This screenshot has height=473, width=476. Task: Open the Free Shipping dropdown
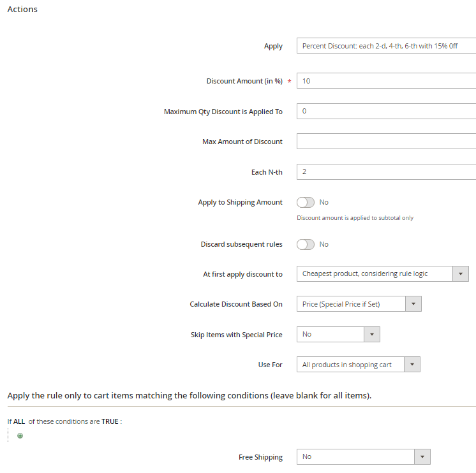(363, 456)
